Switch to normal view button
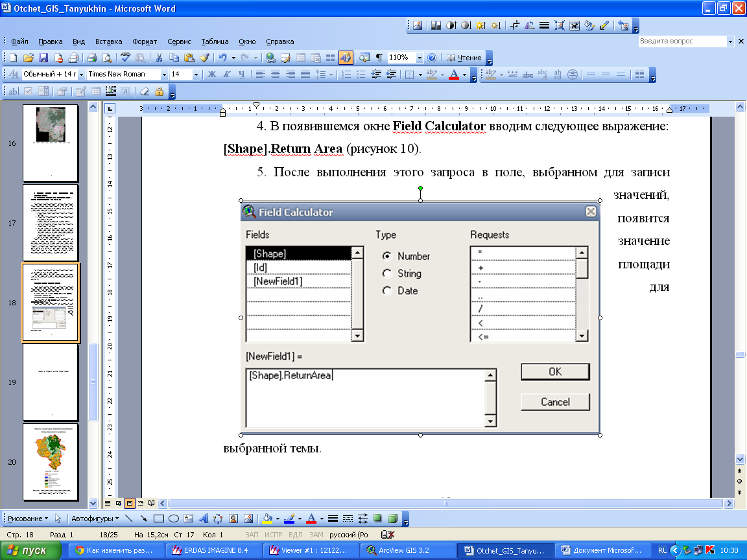747x560 pixels. [x=108, y=504]
